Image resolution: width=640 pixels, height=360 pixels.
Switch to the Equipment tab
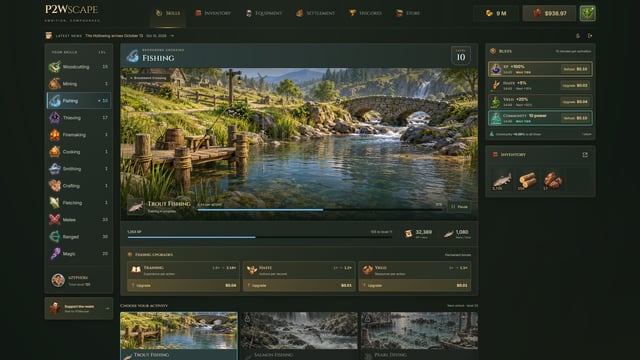click(264, 13)
